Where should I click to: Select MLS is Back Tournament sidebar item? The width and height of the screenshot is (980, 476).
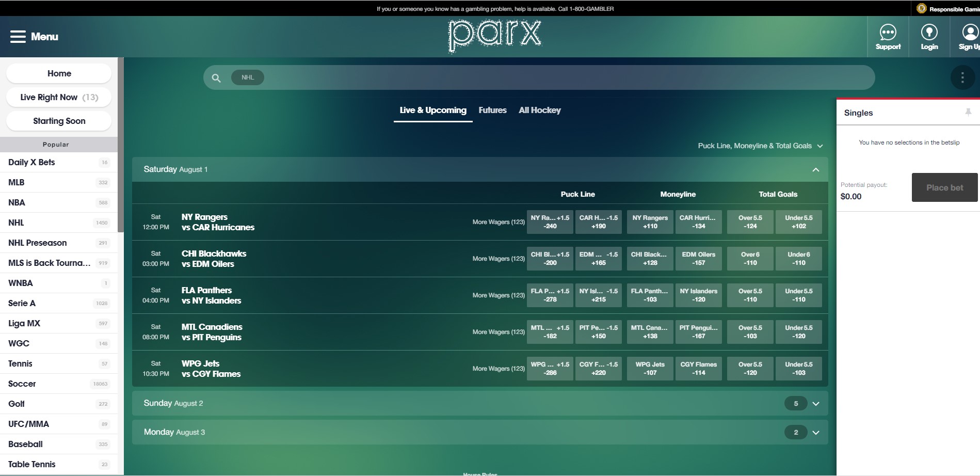(x=59, y=263)
